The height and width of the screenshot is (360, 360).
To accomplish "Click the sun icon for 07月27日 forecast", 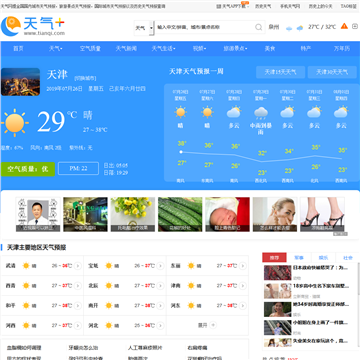I will click(x=207, y=112).
